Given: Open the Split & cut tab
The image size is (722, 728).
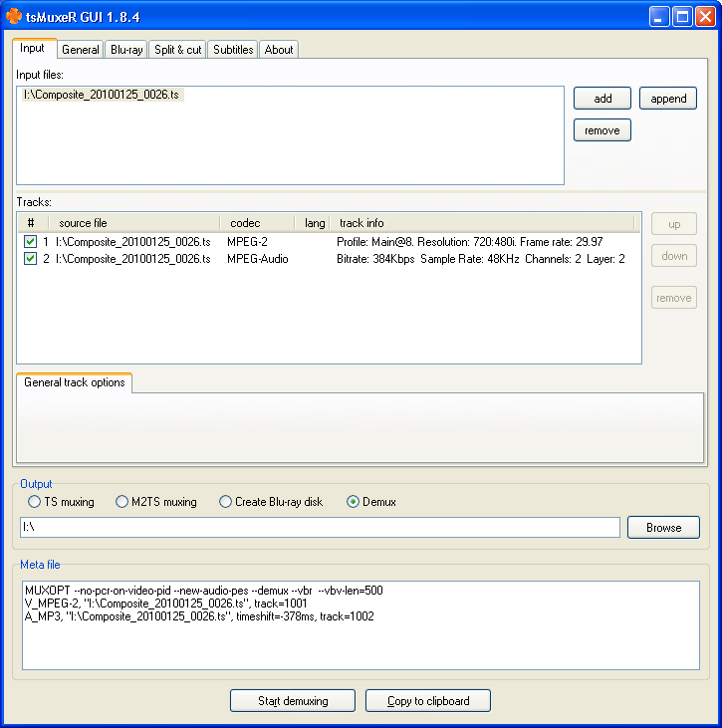Looking at the screenshot, I should click(178, 50).
